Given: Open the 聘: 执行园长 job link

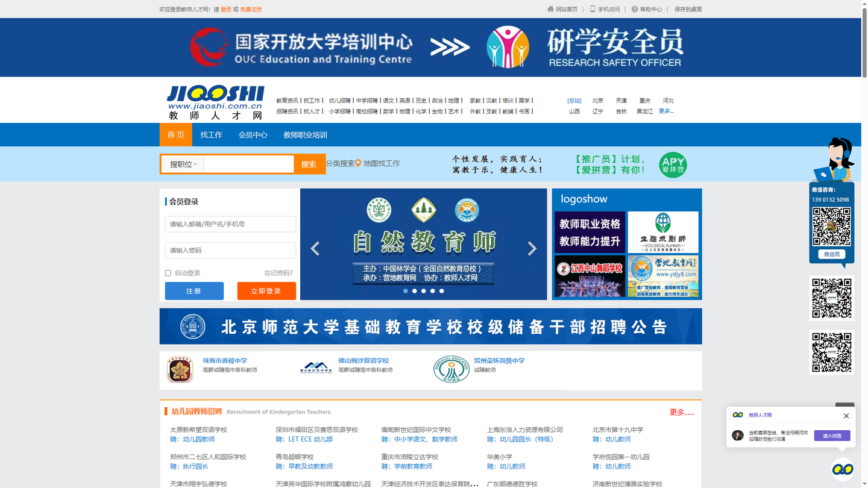Looking at the screenshot, I should pyautogui.click(x=189, y=466).
